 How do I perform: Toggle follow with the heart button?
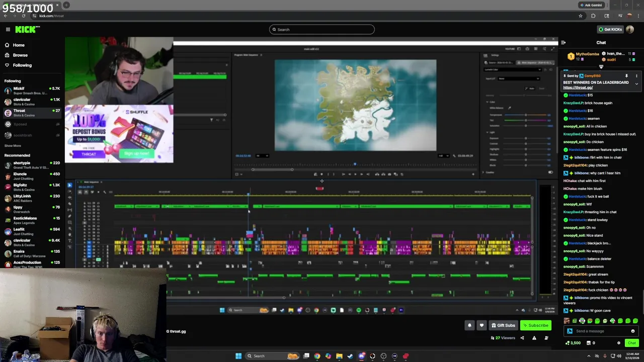[x=481, y=325]
